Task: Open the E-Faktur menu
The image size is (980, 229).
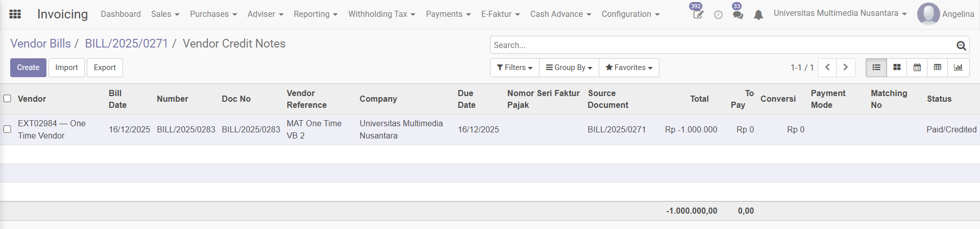Action: point(500,14)
